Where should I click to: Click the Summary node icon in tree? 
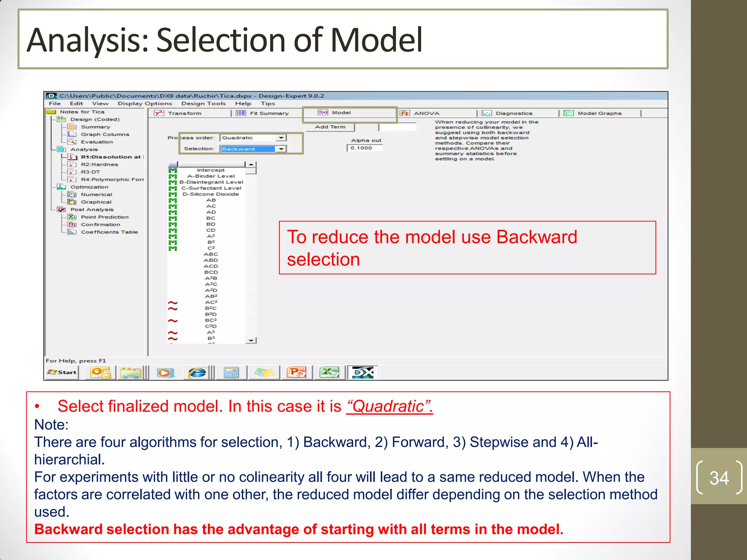click(72, 127)
